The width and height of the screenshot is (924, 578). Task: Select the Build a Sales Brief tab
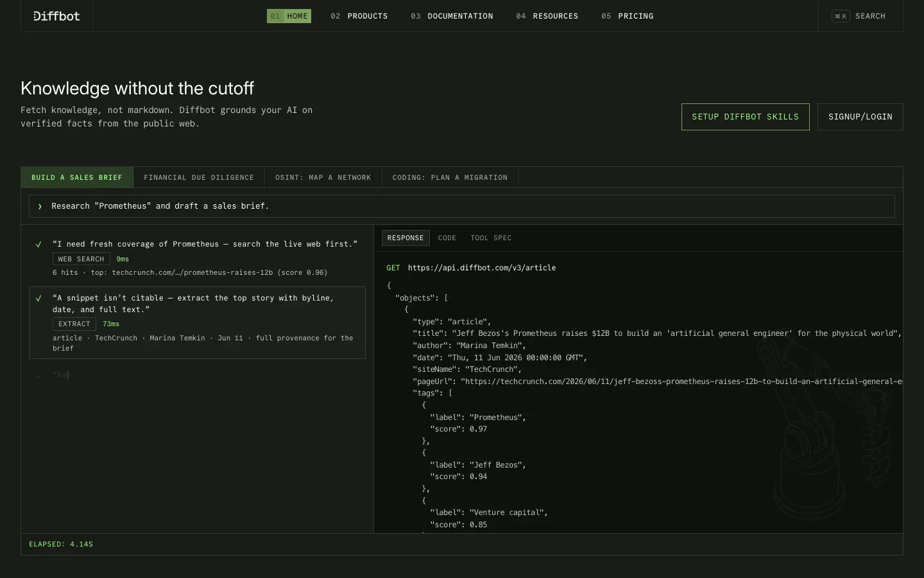tap(77, 177)
